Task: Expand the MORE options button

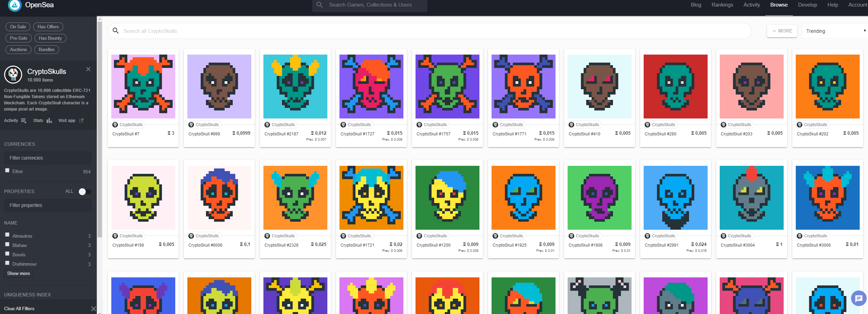Action: click(782, 31)
